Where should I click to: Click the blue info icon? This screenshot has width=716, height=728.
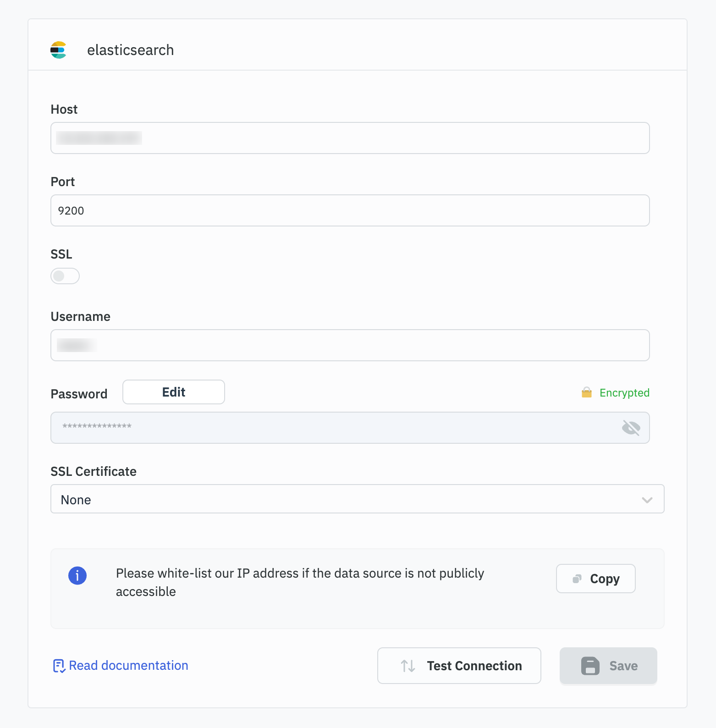coord(77,575)
